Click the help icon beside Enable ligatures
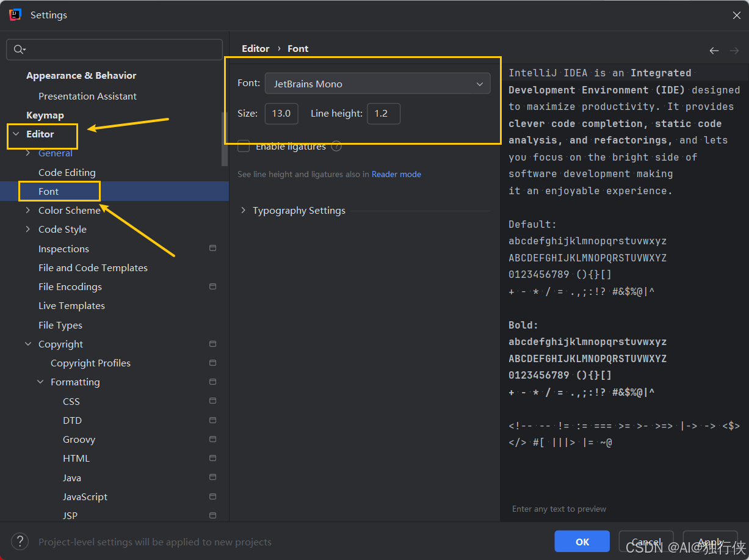The height and width of the screenshot is (560, 749). (x=336, y=147)
